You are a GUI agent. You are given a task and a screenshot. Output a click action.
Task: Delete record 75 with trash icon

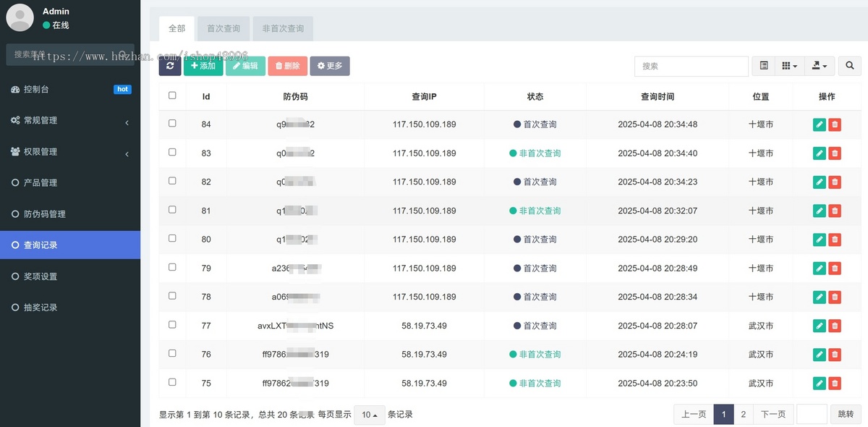point(835,383)
